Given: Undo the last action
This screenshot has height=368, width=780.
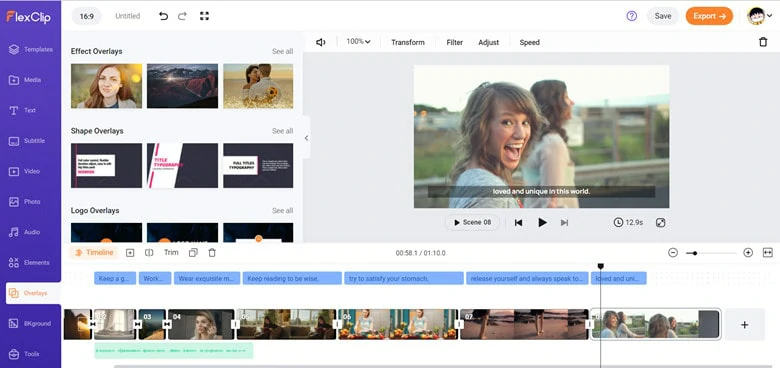Looking at the screenshot, I should [x=163, y=16].
